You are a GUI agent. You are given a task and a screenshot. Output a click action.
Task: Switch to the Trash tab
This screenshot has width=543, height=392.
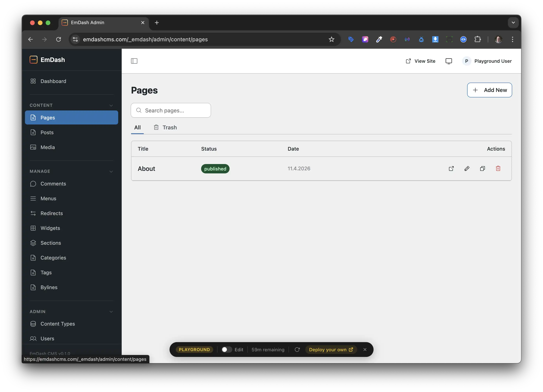165,127
